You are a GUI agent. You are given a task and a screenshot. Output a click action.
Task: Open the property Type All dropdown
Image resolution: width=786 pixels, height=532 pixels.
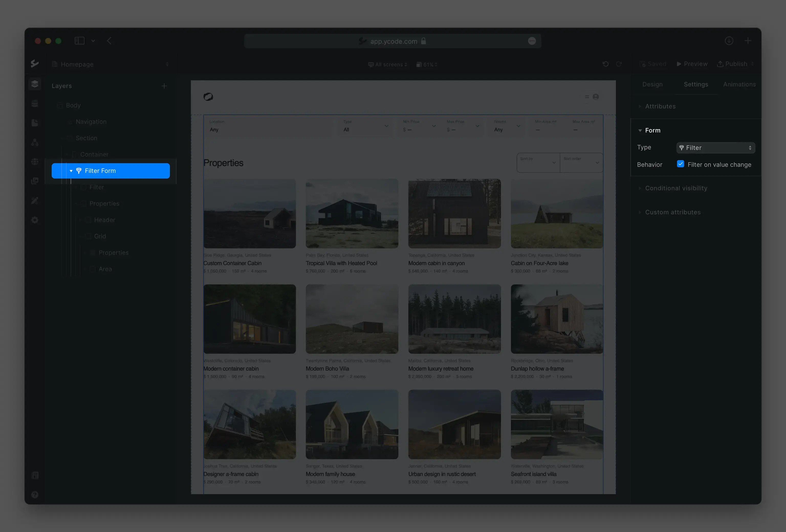coord(366,126)
